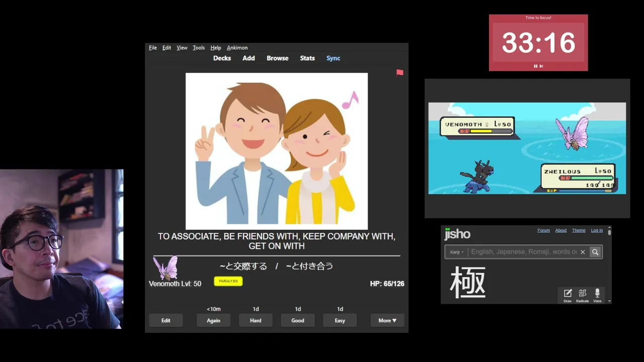Skip to the next timer session

pyautogui.click(x=541, y=66)
